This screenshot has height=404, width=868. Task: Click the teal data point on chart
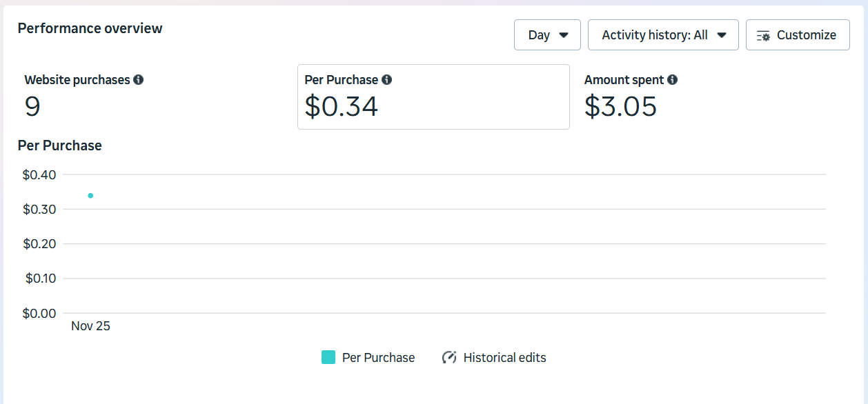[90, 196]
